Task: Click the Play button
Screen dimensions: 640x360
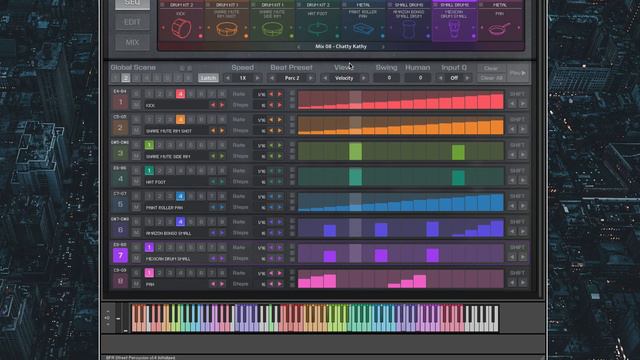Action: (x=518, y=73)
